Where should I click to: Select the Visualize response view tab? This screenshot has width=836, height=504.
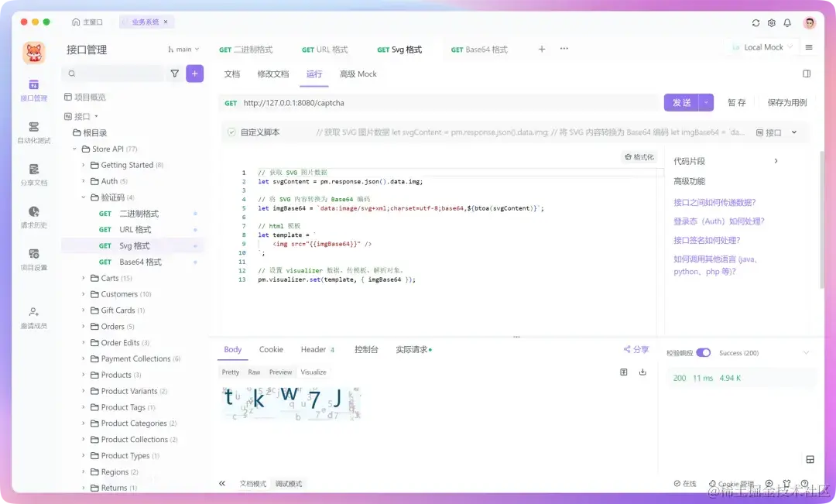[313, 372]
